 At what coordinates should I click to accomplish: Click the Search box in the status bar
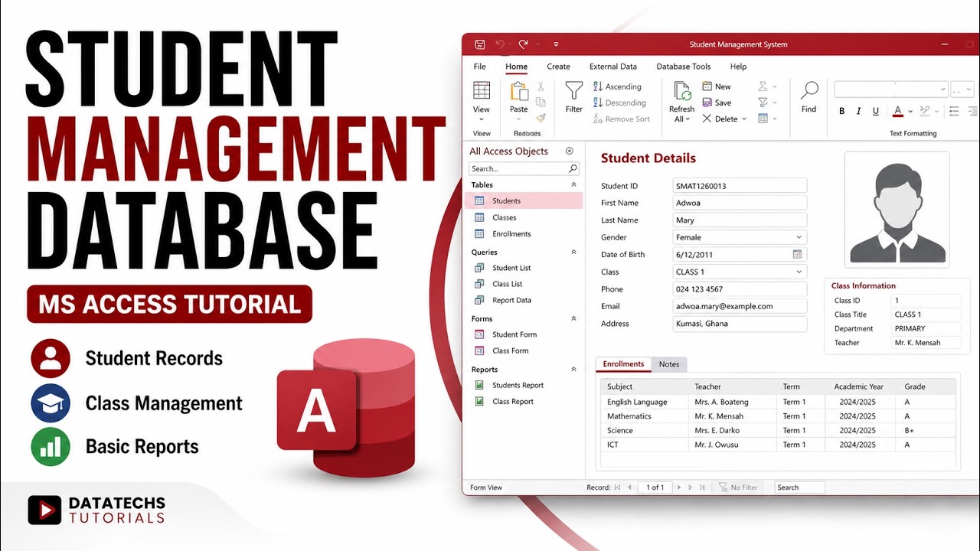tap(799, 487)
